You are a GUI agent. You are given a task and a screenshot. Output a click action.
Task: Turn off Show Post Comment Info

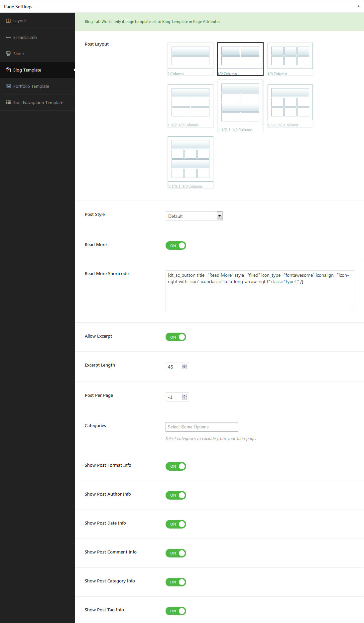pos(176,553)
